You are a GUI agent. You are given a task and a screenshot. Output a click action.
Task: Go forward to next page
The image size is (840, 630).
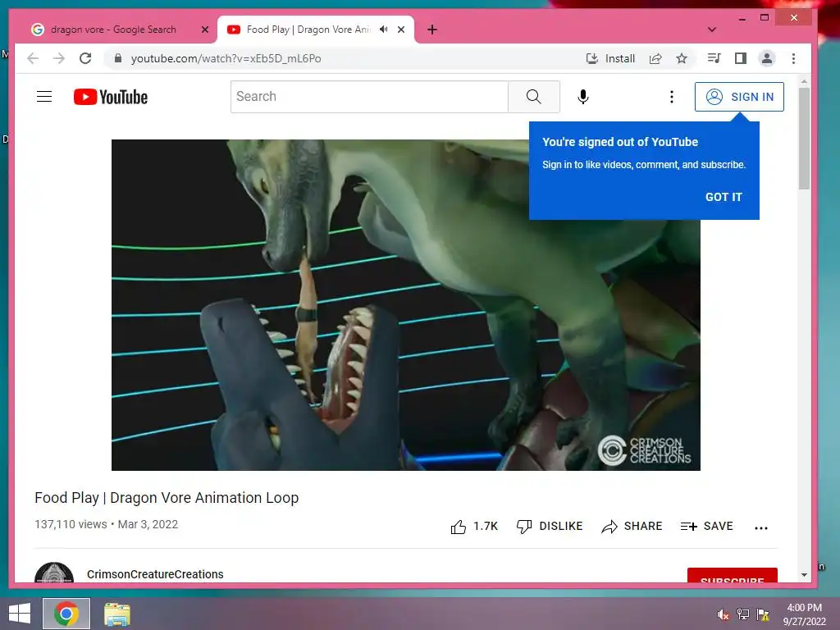coord(59,58)
